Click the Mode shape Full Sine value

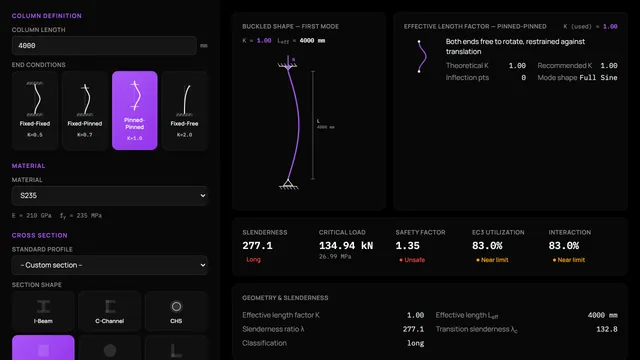click(598, 78)
